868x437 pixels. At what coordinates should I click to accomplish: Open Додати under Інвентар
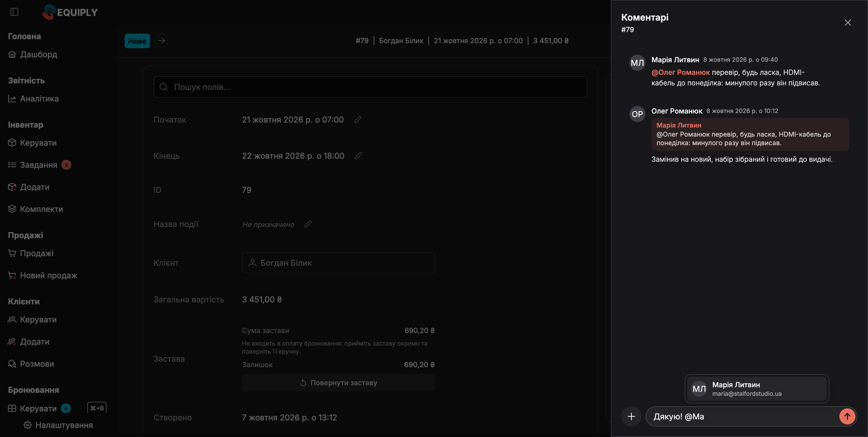[29, 187]
